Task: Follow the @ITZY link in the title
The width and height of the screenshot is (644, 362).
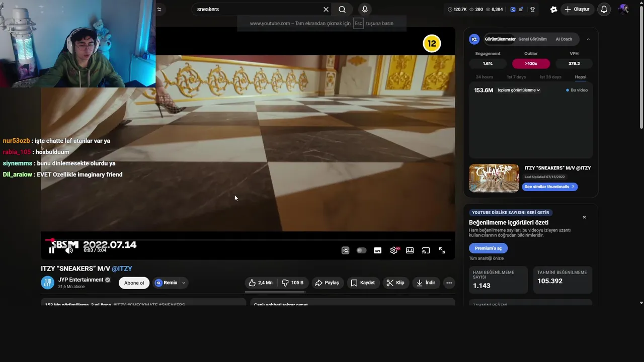Action: (x=122, y=268)
